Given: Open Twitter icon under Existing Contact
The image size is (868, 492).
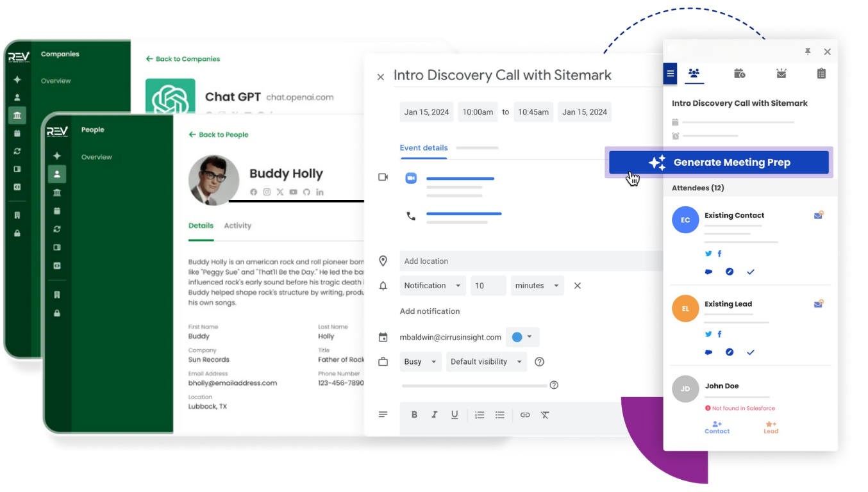Looking at the screenshot, I should (708, 254).
